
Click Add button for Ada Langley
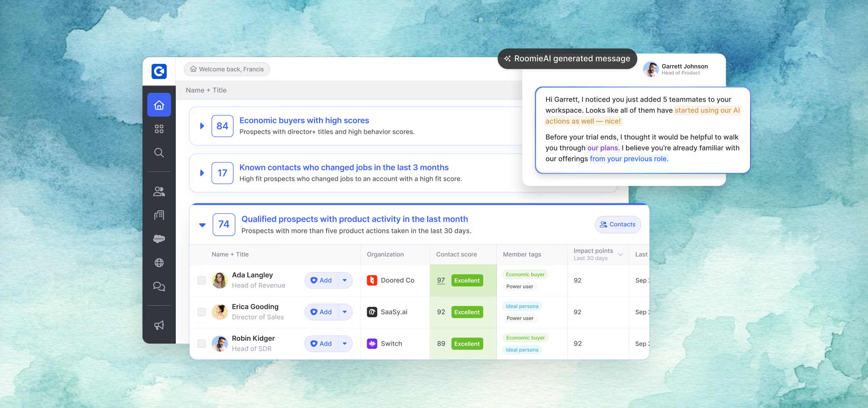pyautogui.click(x=322, y=280)
